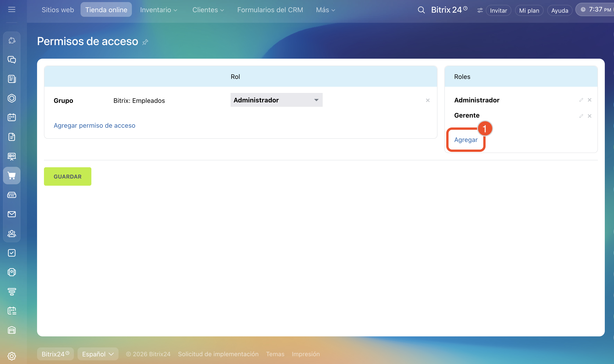Click the search magnifier icon in header
Screen dimensions: 614x364
(x=421, y=10)
